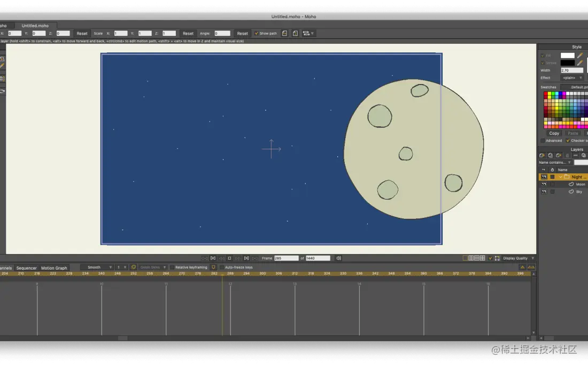Screen dimensions: 588x366
Task: Toggle the audio speaker icon near frame counter
Action: (x=338, y=258)
